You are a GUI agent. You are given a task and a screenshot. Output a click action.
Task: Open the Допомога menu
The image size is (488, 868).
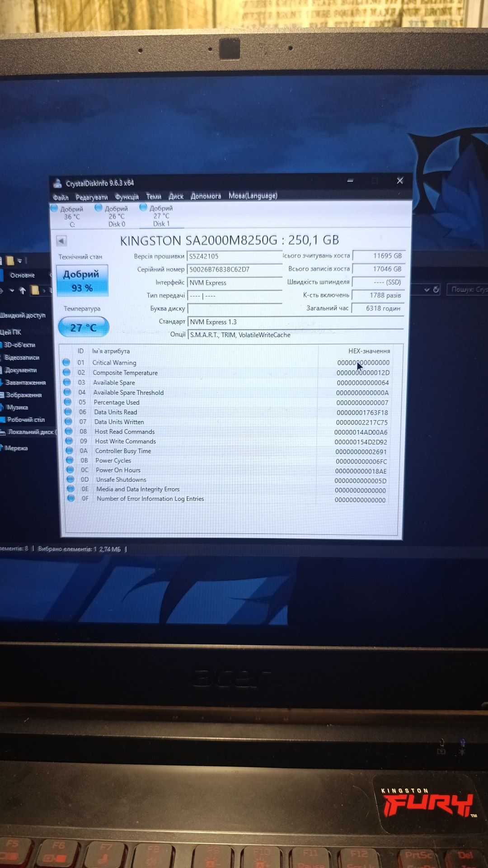206,196
